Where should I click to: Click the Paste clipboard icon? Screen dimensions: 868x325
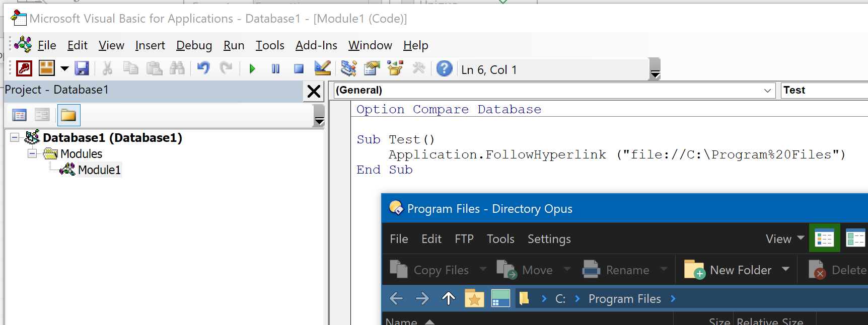coord(154,68)
